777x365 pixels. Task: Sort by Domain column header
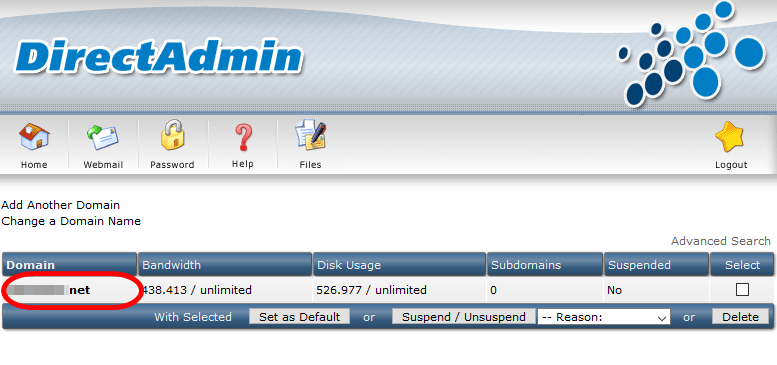point(31,265)
